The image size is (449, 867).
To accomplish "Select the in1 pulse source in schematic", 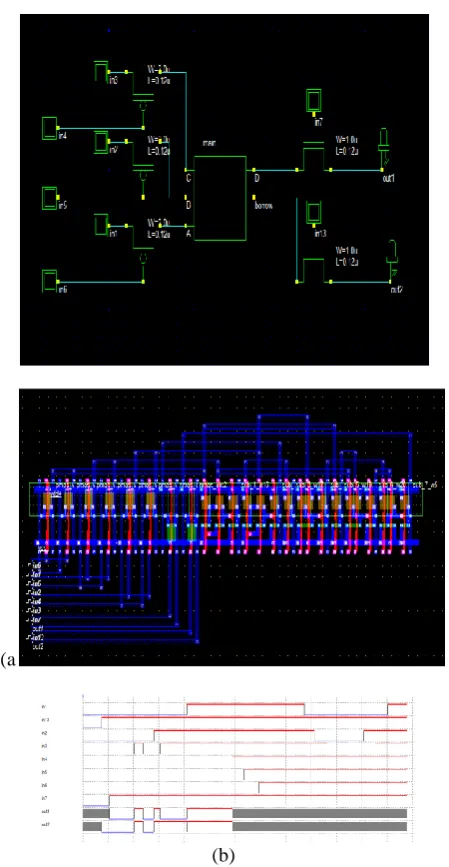I will [101, 224].
